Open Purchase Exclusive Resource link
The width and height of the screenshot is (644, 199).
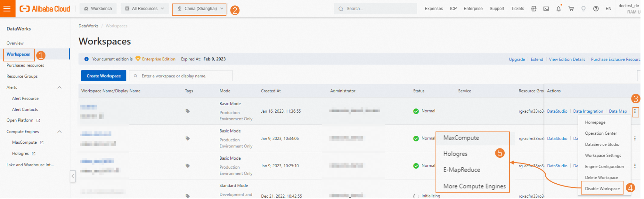[x=615, y=60]
